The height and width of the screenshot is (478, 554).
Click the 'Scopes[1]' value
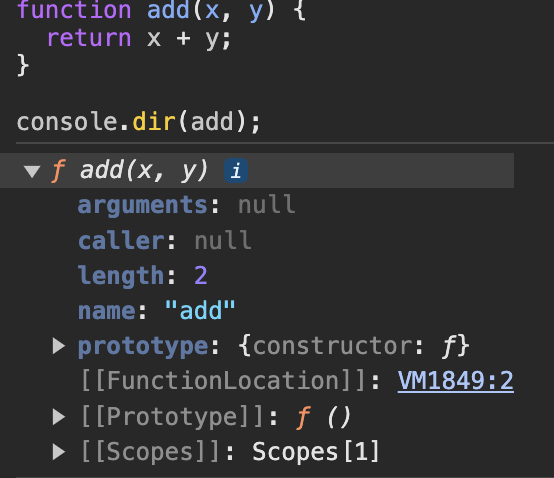coord(316,452)
